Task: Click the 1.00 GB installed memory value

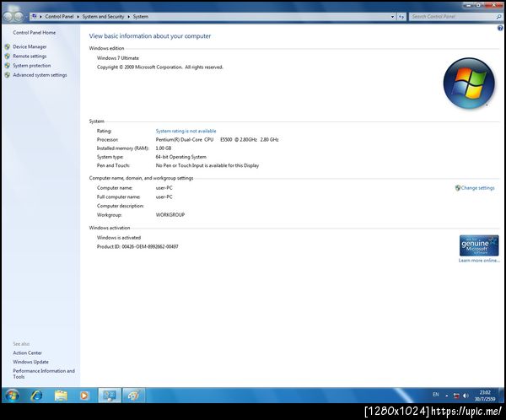Action: click(164, 148)
